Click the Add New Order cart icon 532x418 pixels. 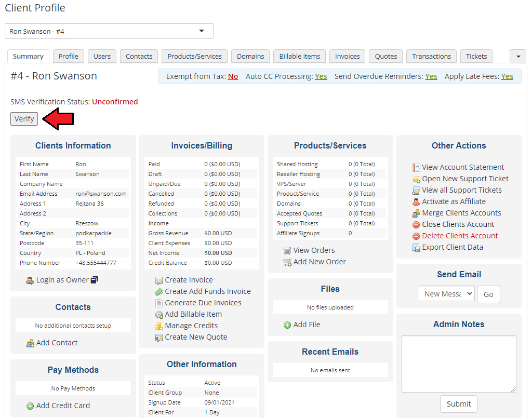pos(287,262)
